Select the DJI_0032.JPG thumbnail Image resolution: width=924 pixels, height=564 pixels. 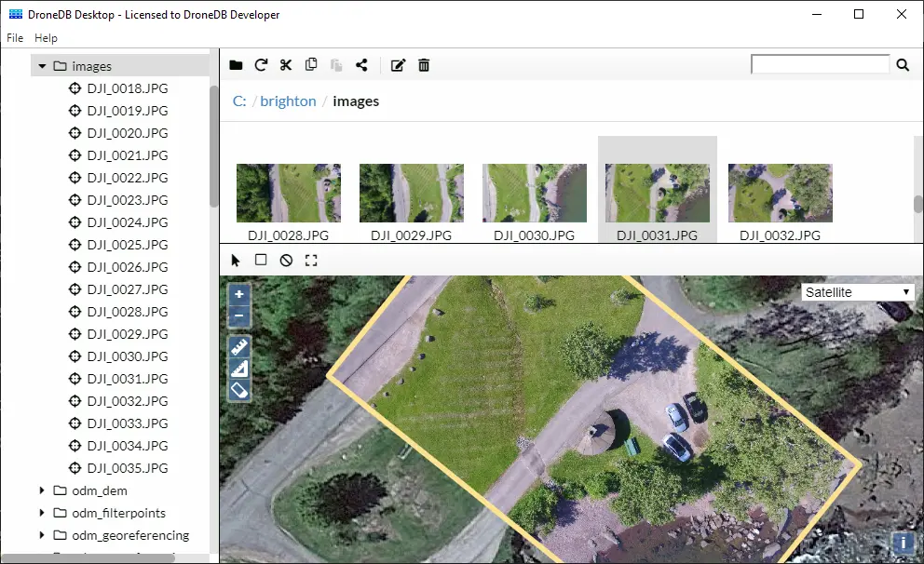[x=780, y=194]
